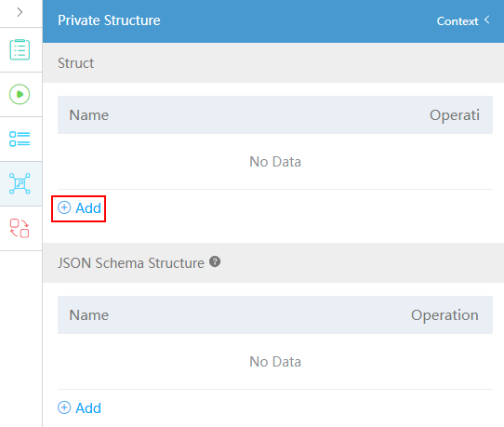The image size is (504, 427).
Task: Click the No Data area in Struct table
Action: pos(275,162)
